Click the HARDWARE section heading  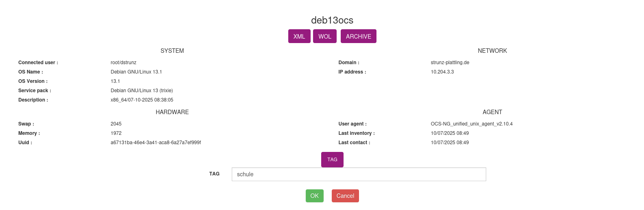tap(172, 112)
